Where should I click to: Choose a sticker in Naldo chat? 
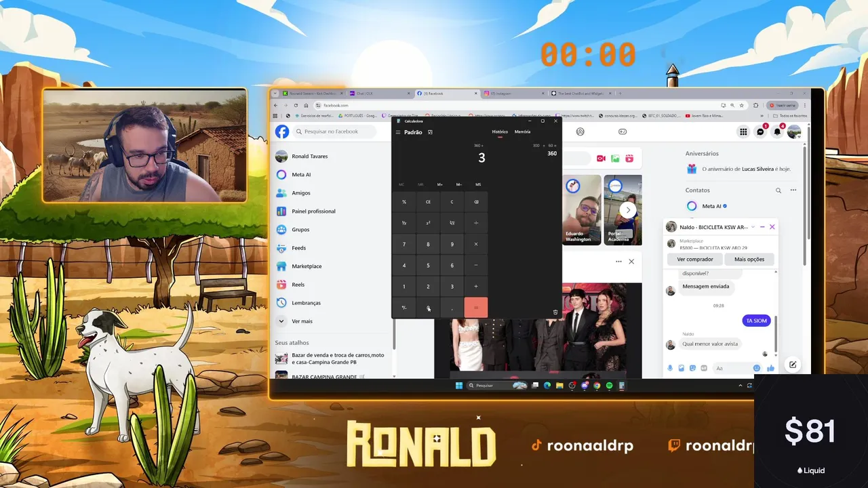(x=692, y=368)
